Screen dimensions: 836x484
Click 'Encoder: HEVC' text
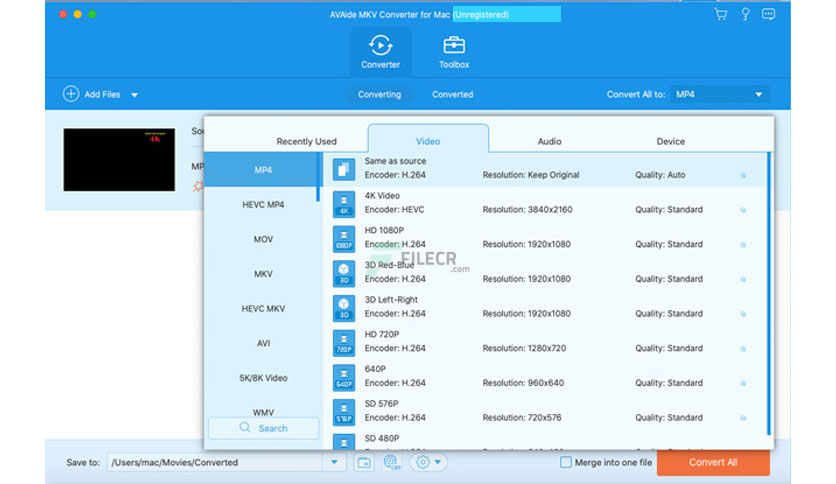click(395, 209)
